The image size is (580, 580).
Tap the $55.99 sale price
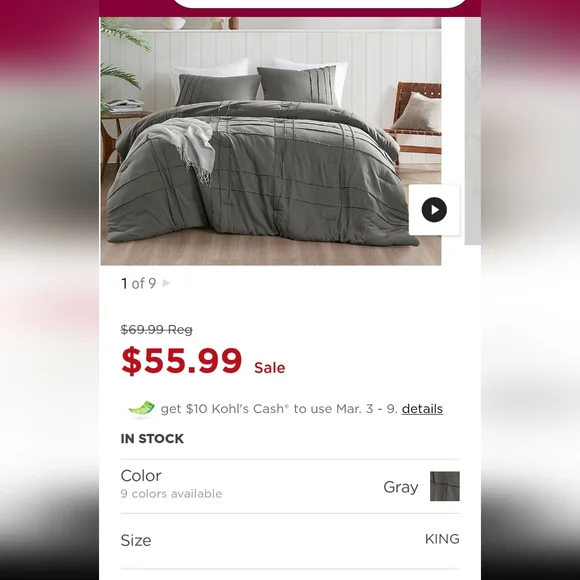[x=182, y=361]
